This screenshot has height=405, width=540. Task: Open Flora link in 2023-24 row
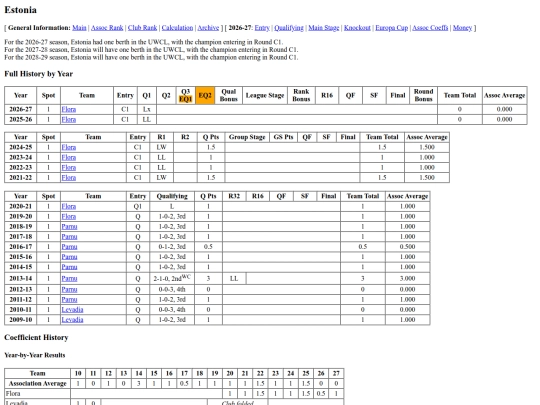69,157
